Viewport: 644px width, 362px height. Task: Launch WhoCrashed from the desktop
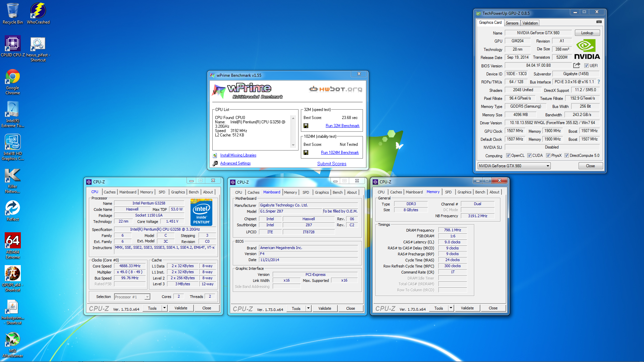(x=38, y=13)
